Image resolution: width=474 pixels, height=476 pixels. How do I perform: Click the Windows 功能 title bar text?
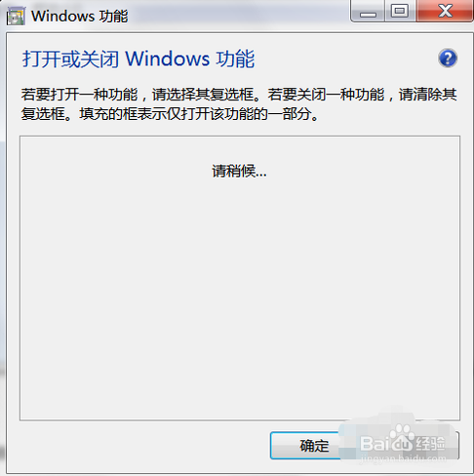(x=80, y=17)
